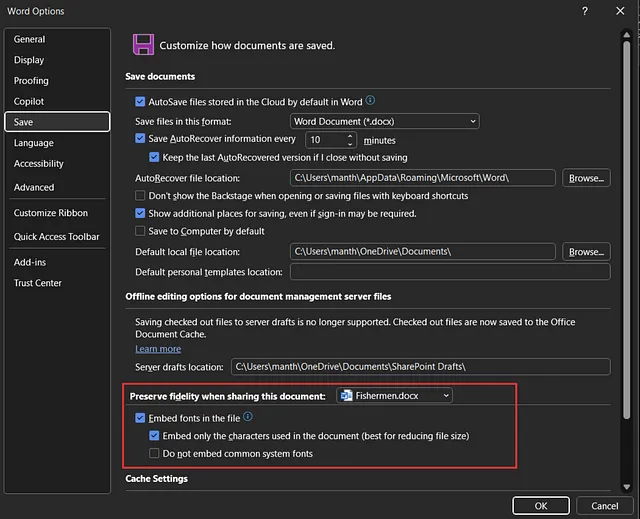This screenshot has height=519, width=640.
Task: Decrease AutoRecover minutes with down arrow
Action: (350, 144)
